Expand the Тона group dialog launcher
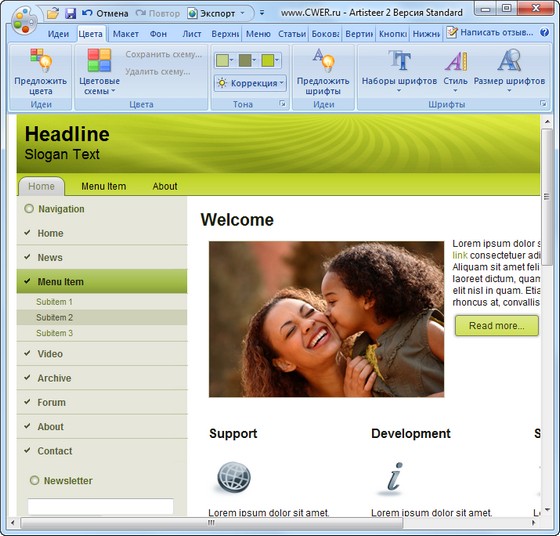The height and width of the screenshot is (536, 560). (x=282, y=104)
